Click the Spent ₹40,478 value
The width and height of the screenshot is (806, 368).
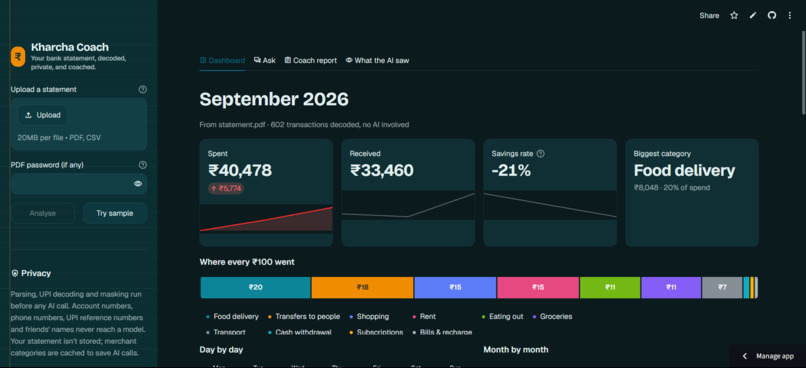240,170
